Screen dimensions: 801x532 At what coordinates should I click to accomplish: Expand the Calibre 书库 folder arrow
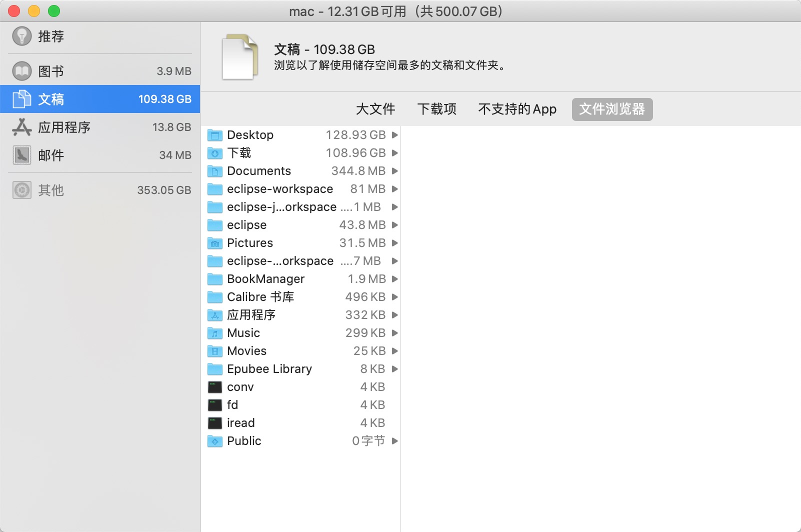click(394, 297)
